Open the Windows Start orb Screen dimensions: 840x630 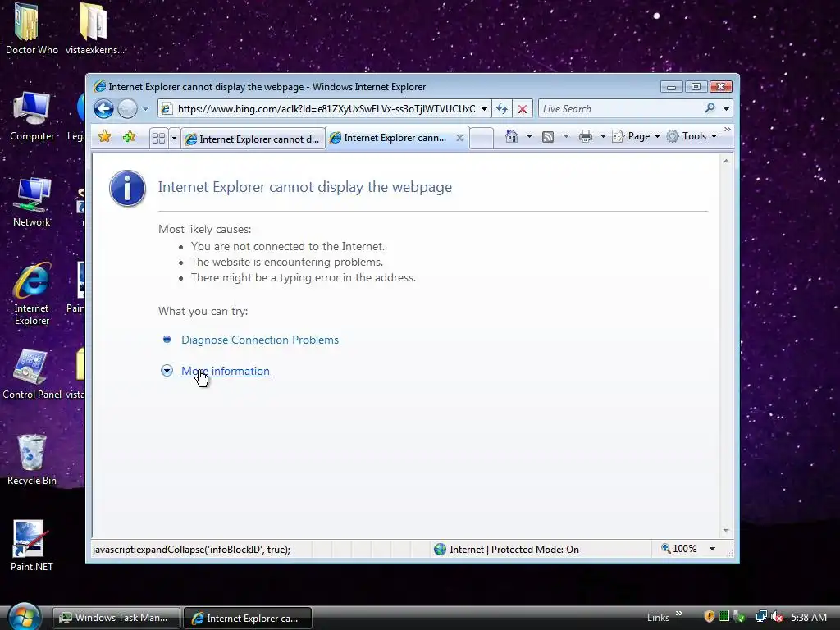pos(24,617)
